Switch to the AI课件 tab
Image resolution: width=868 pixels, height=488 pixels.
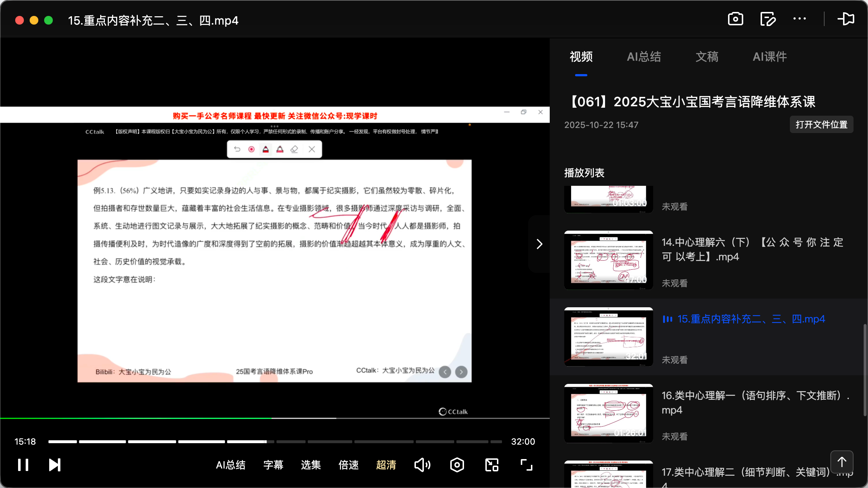(769, 57)
